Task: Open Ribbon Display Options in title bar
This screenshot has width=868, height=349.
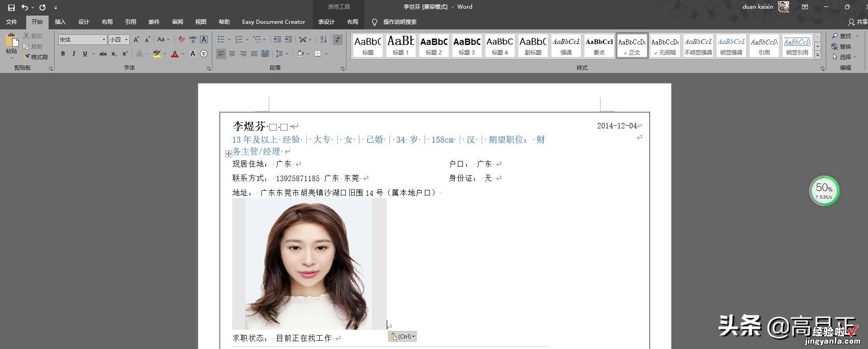Action: [x=805, y=7]
